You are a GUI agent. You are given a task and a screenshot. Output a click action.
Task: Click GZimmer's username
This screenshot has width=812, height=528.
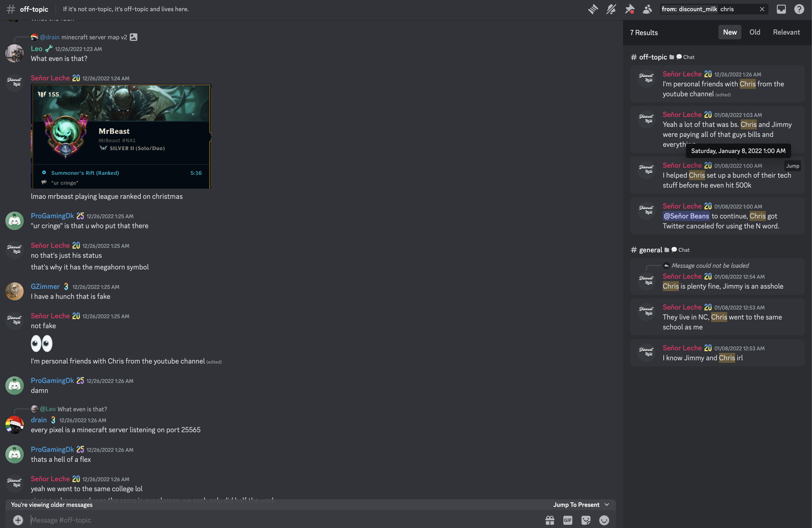coord(45,287)
